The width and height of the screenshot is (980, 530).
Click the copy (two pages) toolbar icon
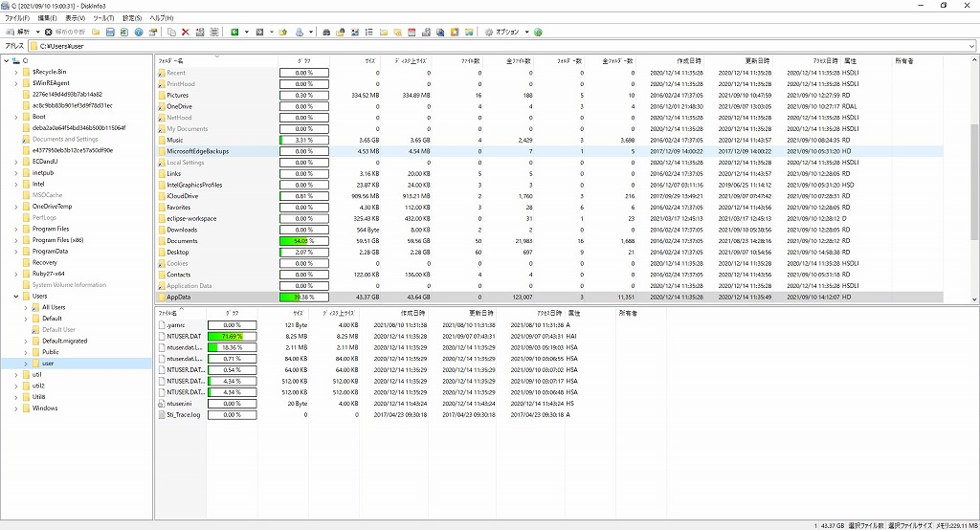172,32
